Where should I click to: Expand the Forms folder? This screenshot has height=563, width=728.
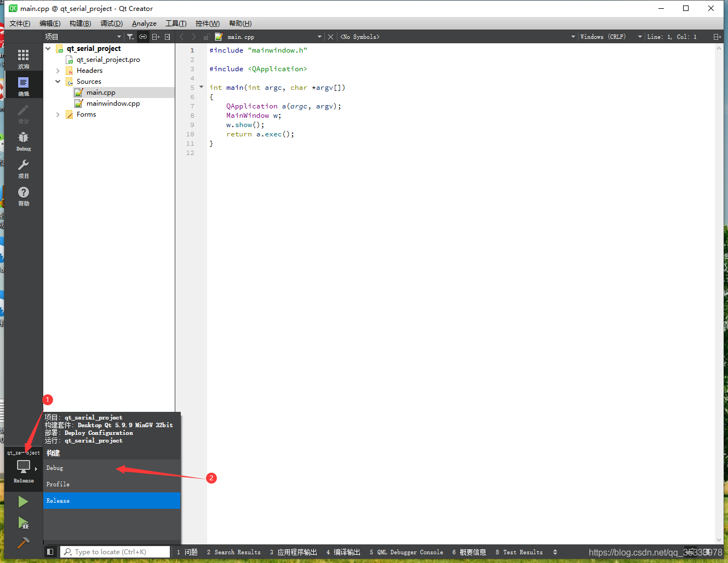pyautogui.click(x=58, y=114)
